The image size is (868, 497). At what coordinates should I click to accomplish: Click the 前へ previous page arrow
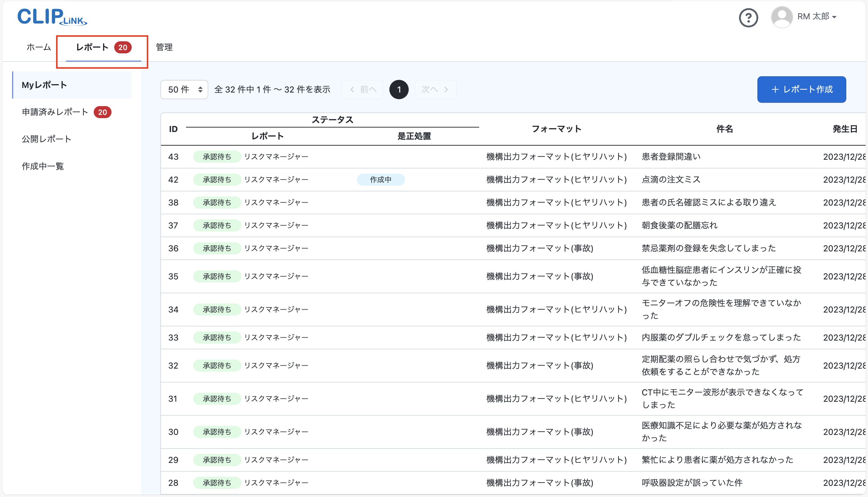point(362,89)
